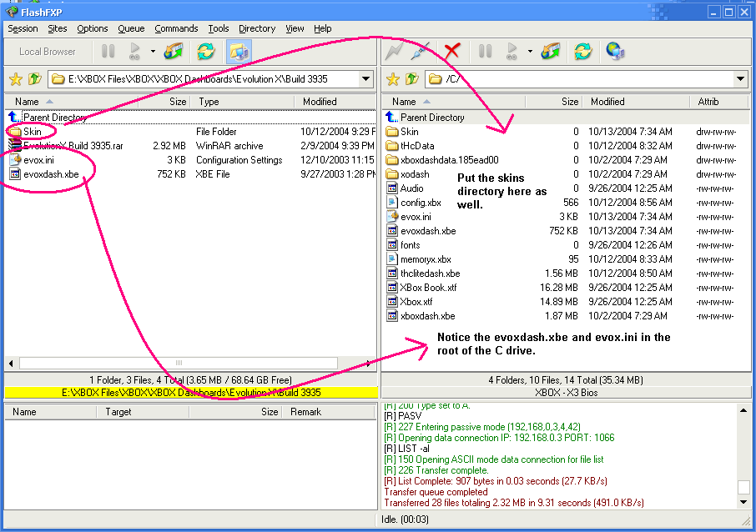The height and width of the screenshot is (532, 756).
Task: Open the Options menu
Action: [92, 28]
